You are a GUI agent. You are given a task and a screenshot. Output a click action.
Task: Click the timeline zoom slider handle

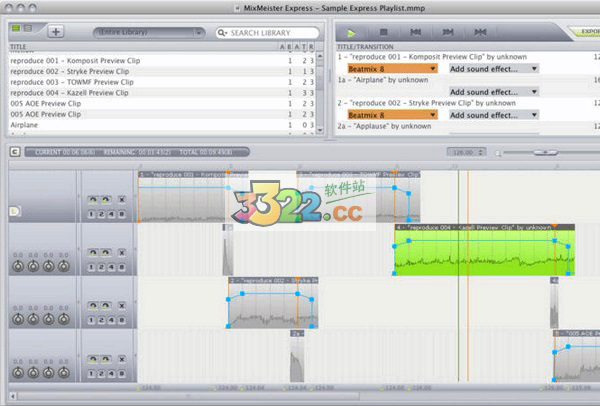(x=545, y=152)
